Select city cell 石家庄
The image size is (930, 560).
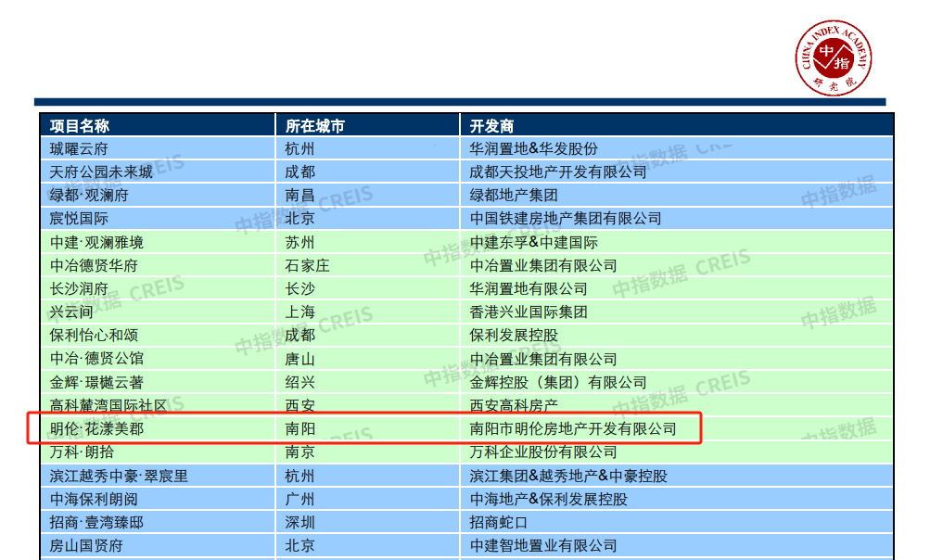click(307, 265)
